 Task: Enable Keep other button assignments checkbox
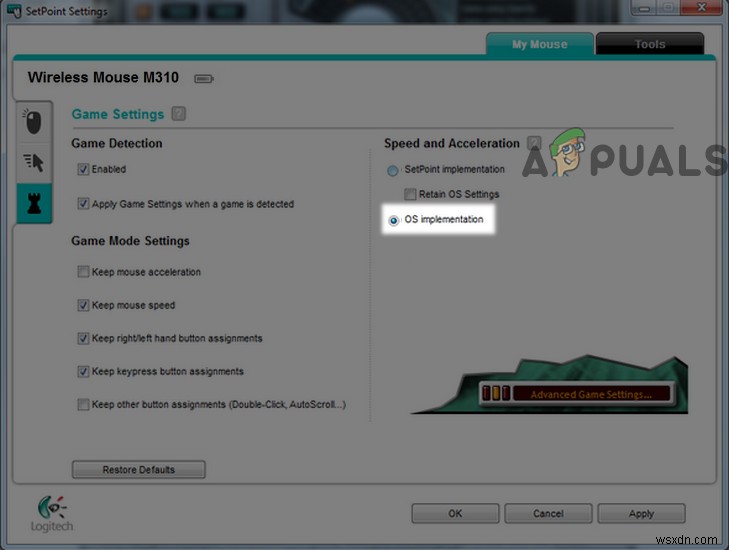coord(83,404)
